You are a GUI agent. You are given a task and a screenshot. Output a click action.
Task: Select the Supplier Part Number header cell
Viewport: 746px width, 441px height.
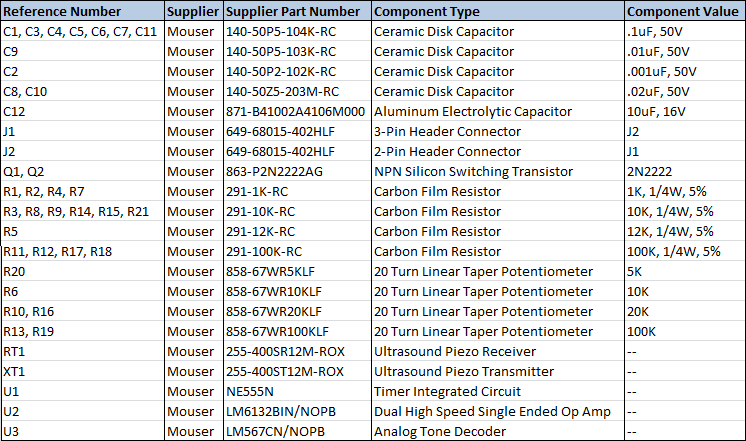coord(297,11)
